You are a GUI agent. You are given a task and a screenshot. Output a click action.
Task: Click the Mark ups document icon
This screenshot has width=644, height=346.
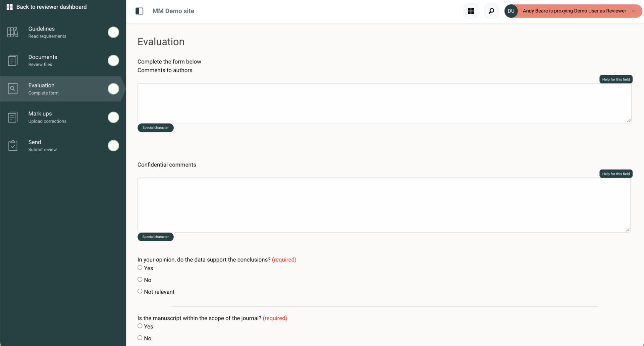pos(13,117)
